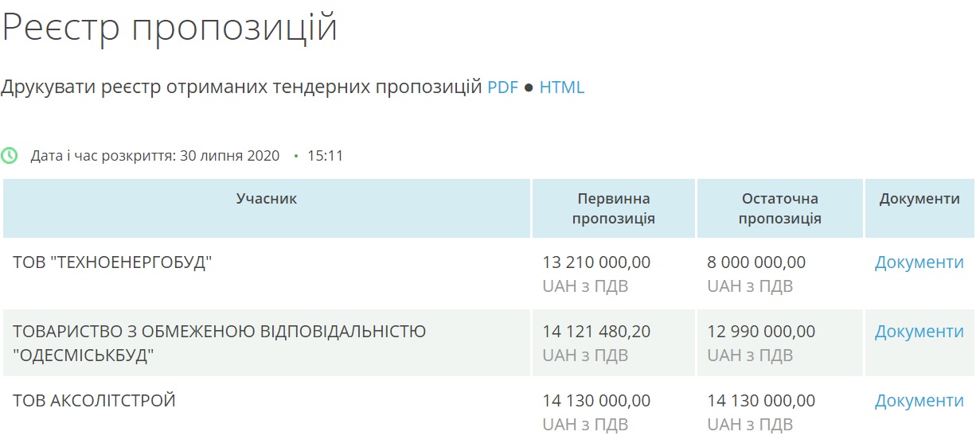Click initial bid amount 14 121 480,20
980x443 pixels.
pyautogui.click(x=596, y=332)
